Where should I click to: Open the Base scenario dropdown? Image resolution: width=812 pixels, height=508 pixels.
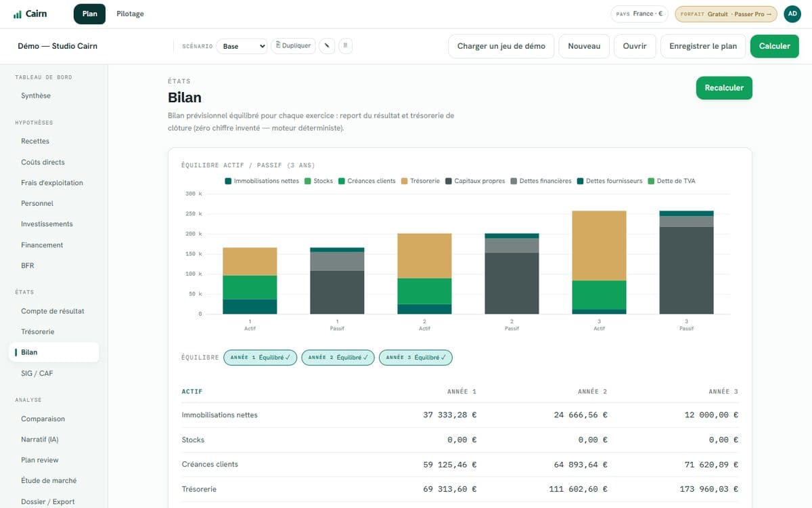pyautogui.click(x=244, y=46)
